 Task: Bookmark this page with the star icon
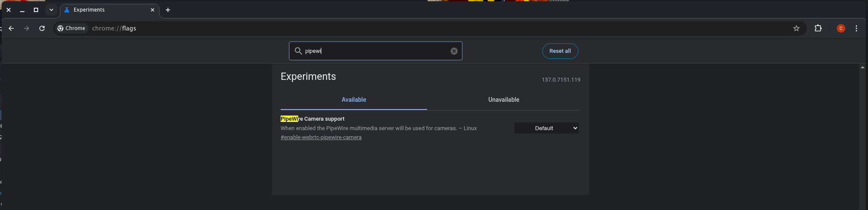click(796, 28)
